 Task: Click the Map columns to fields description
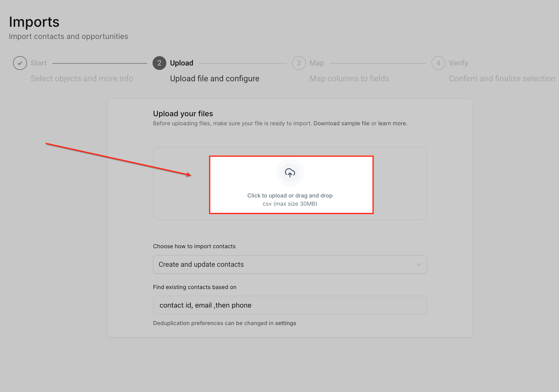(349, 79)
